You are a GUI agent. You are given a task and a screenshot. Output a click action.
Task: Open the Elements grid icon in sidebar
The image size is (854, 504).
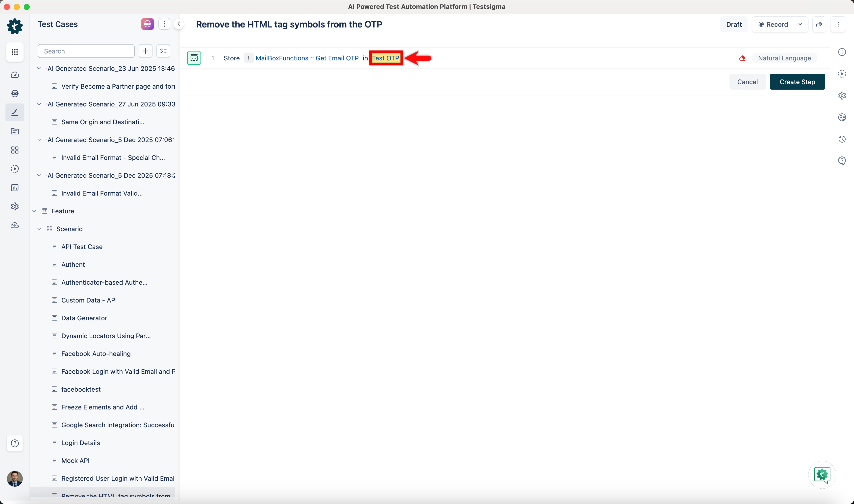(x=15, y=150)
